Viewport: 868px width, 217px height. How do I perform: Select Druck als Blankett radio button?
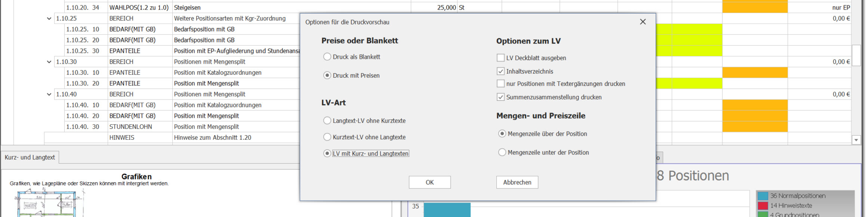tap(327, 57)
